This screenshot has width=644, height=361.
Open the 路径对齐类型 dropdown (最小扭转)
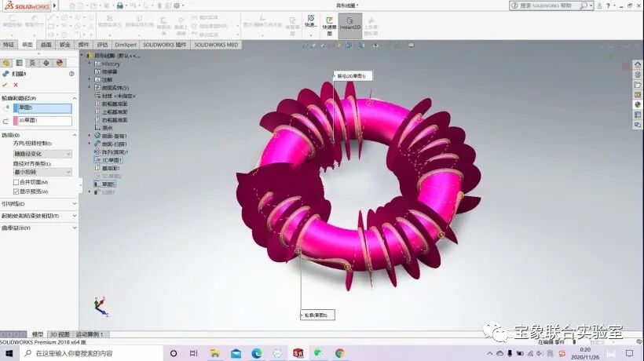point(42,172)
